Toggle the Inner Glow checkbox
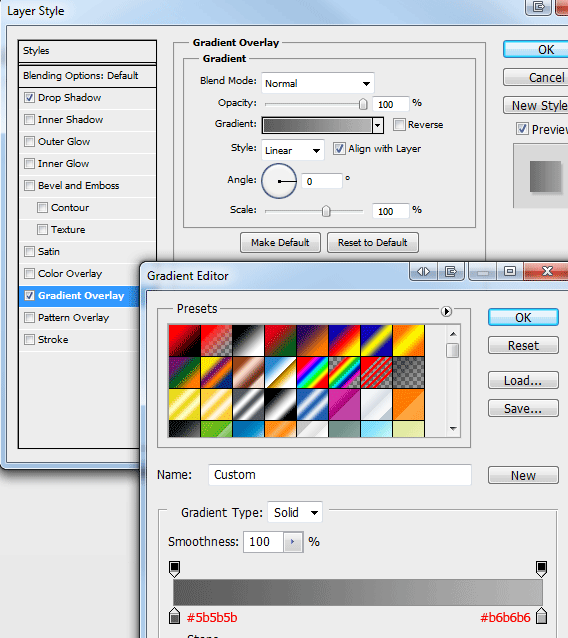Image resolution: width=568 pixels, height=638 pixels. (29, 164)
